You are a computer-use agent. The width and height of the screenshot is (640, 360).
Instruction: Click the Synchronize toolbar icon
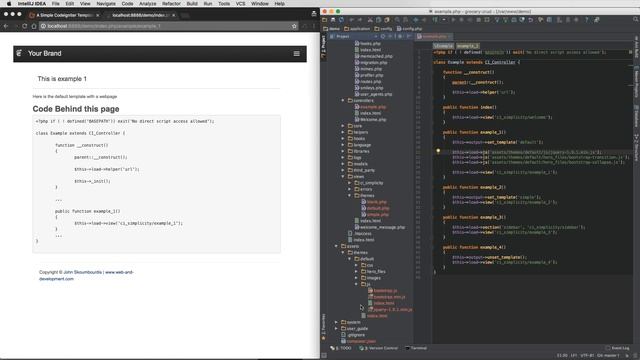[341, 20]
